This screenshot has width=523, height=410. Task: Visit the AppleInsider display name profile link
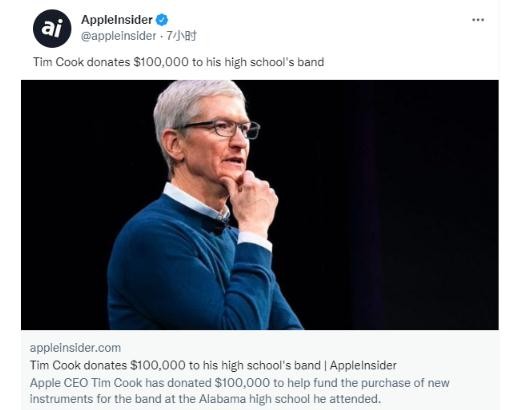117,20
